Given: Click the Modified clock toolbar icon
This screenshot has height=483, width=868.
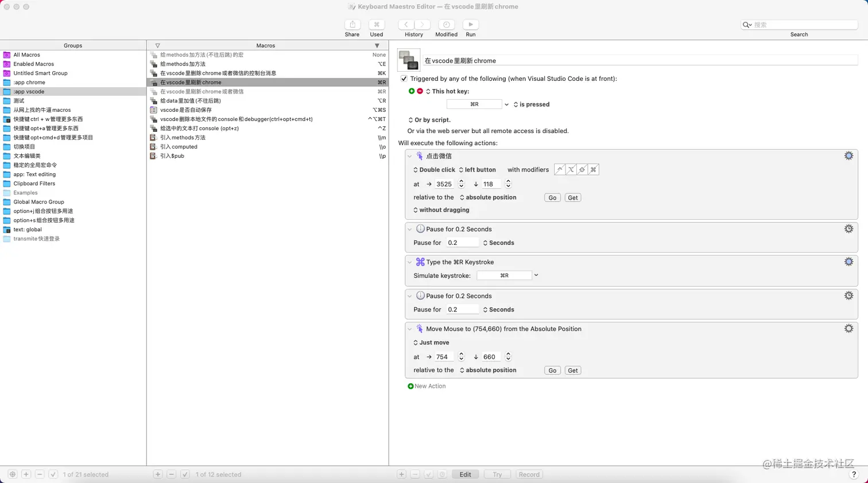Looking at the screenshot, I should pos(446,25).
